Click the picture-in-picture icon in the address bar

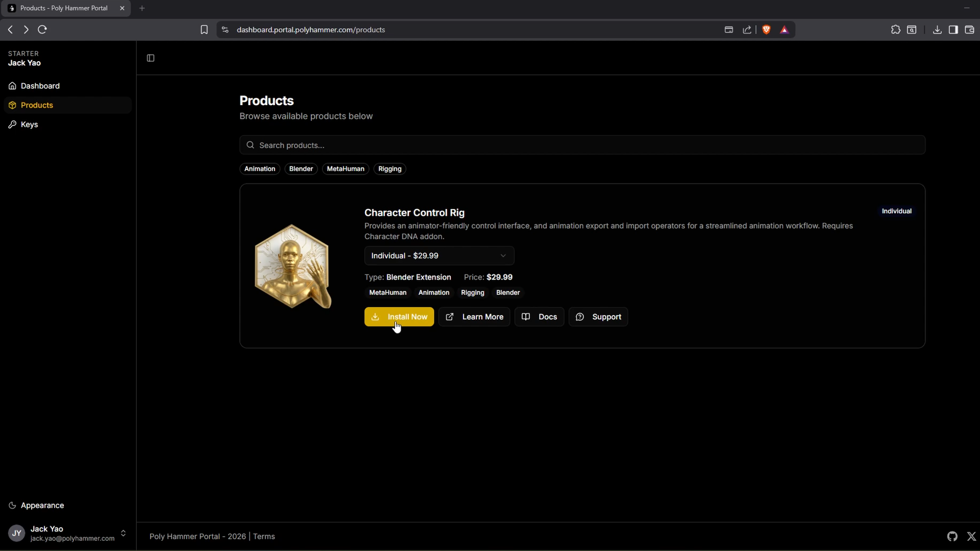pyautogui.click(x=728, y=30)
